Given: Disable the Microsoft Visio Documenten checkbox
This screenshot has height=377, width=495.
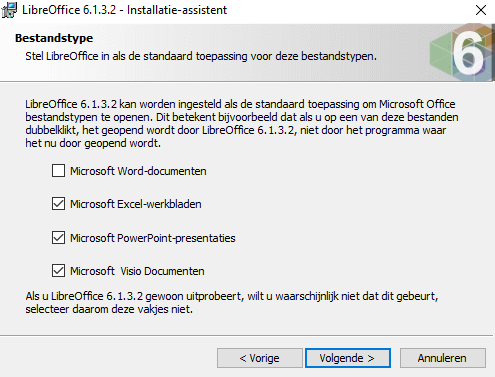Looking at the screenshot, I should [58, 271].
